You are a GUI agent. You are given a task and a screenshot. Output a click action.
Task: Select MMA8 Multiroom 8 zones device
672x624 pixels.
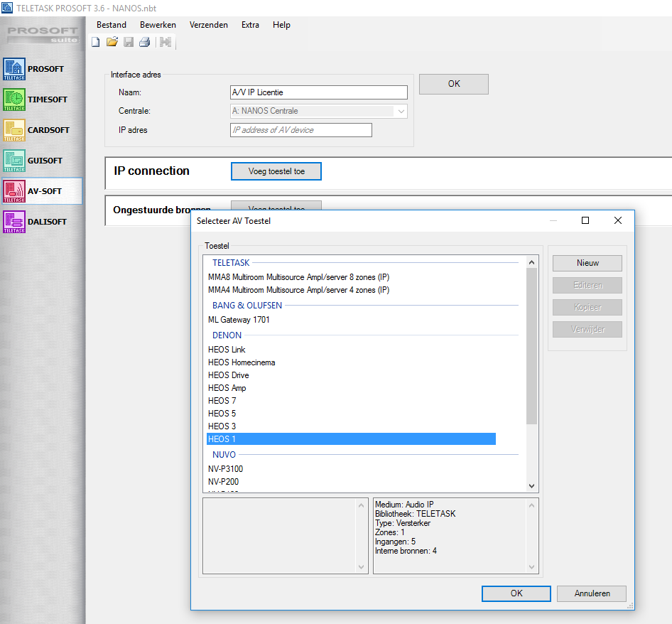[299, 277]
